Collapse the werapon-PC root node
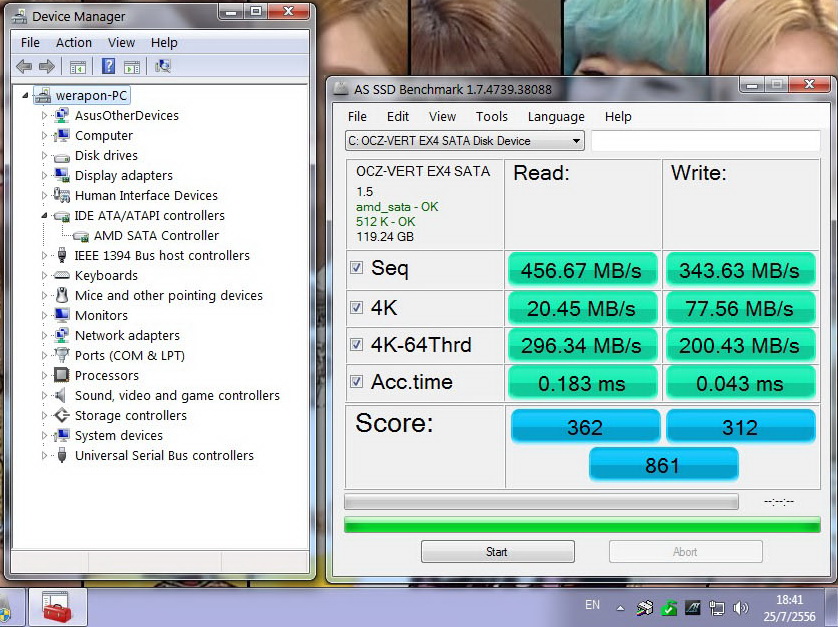This screenshot has height=627, width=838. pyautogui.click(x=25, y=96)
